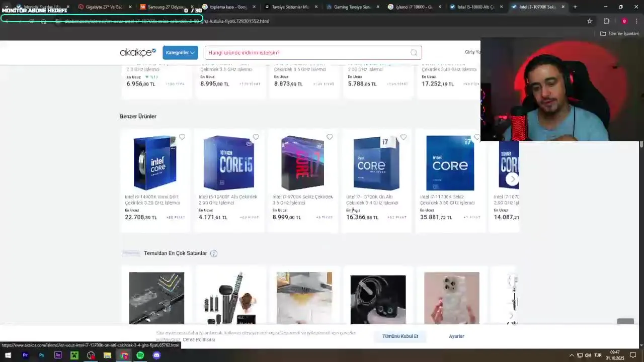
Task: Open Intel i7-9700K Sekiz Çekirdek link
Action: pos(302,200)
